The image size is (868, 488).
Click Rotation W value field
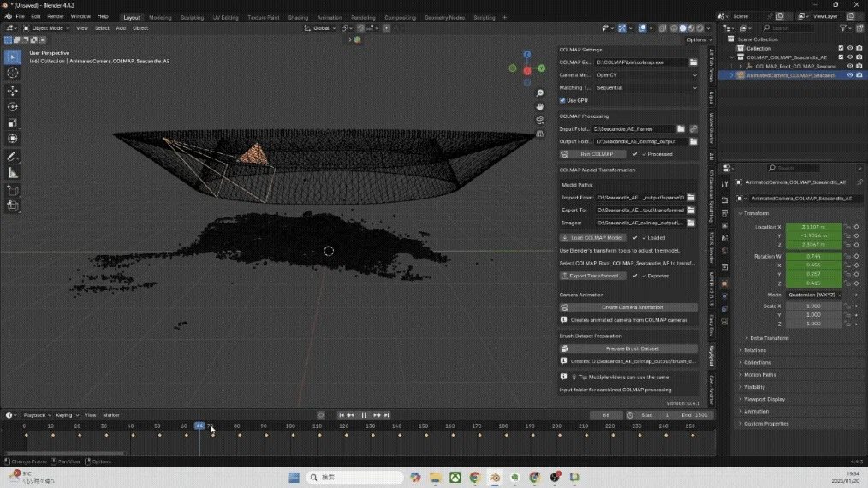click(x=814, y=257)
